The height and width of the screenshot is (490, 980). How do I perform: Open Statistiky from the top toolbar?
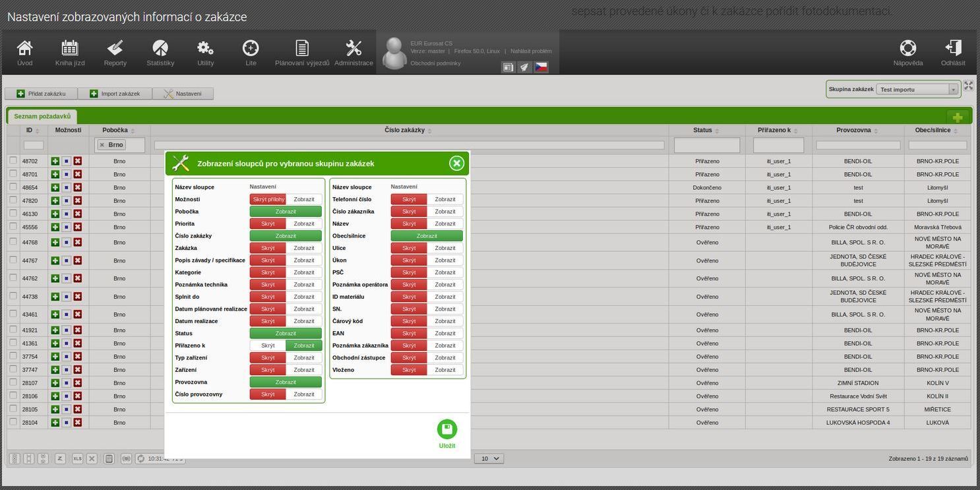coord(160,53)
